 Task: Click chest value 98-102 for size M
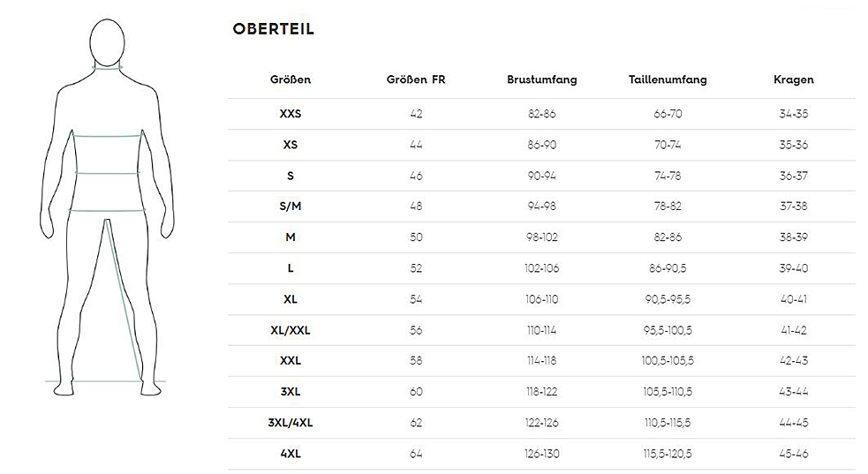tap(541, 237)
